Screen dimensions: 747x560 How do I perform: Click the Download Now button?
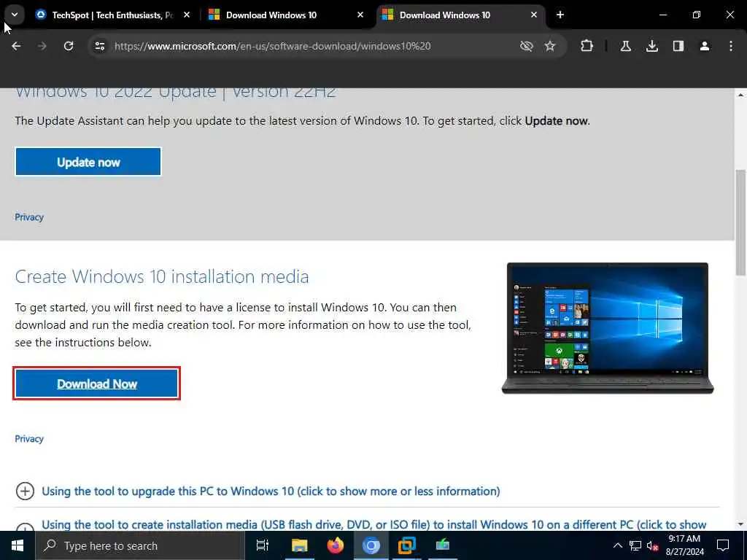click(97, 384)
